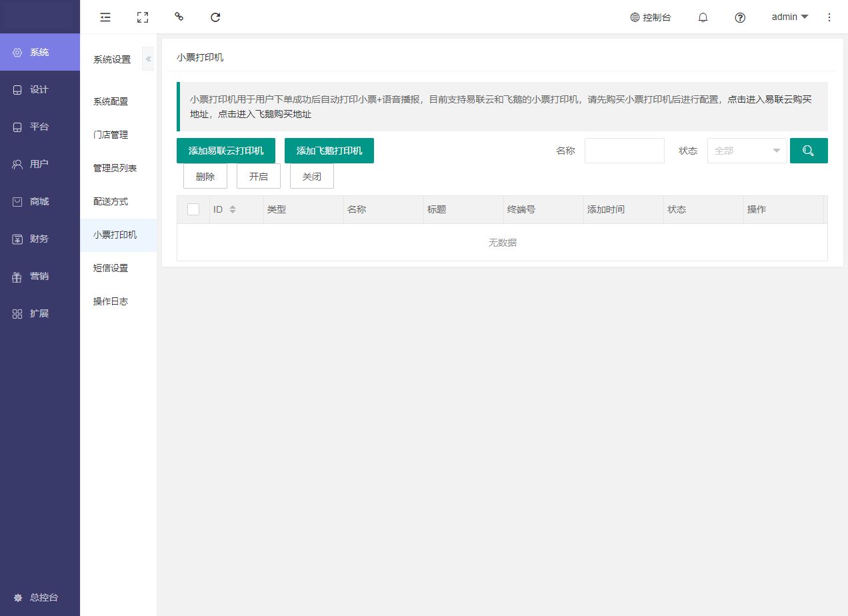Click the sidebar collapse menu icon
Screen dimensions: 848x616
(105, 17)
